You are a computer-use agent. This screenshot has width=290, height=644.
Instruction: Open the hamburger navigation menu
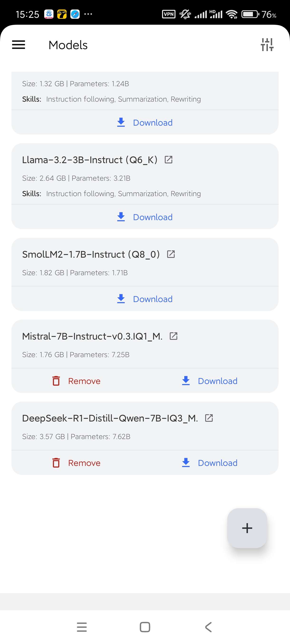coord(19,45)
